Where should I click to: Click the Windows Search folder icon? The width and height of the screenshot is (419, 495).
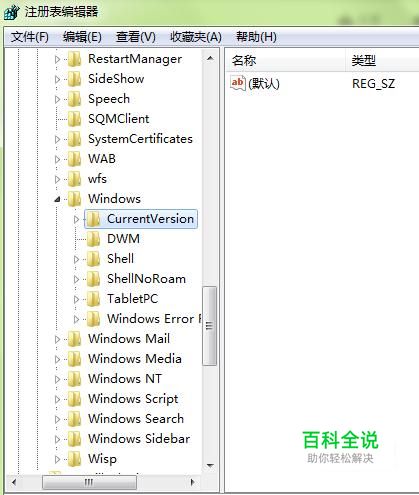click(x=74, y=419)
